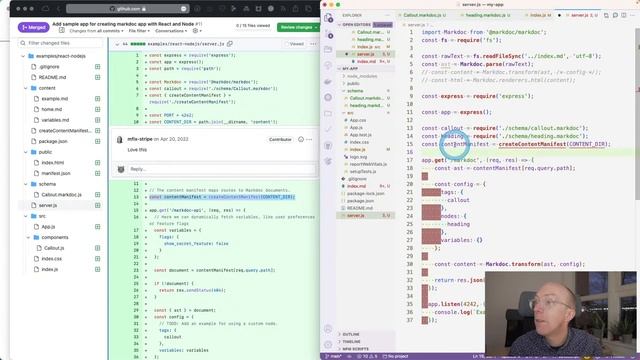Image resolution: width=640 pixels, height=360 pixels.
Task: Click the Safari share icon
Action: [296, 9]
